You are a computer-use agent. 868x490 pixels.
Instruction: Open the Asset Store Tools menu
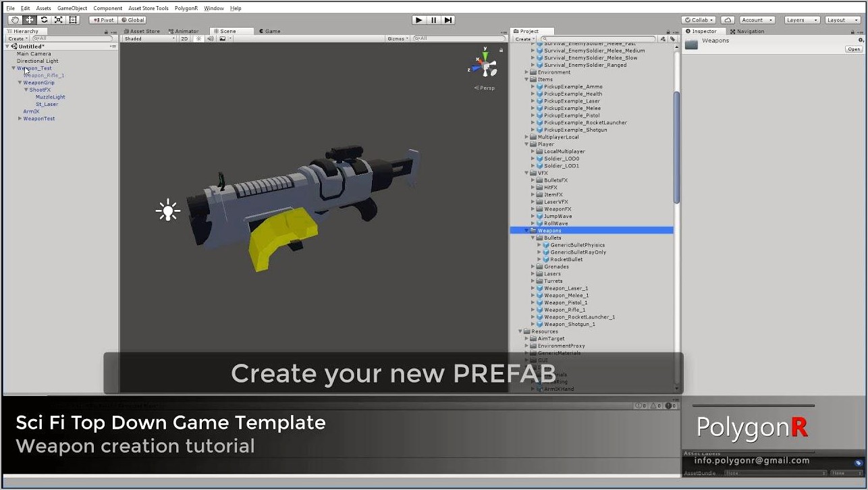[x=148, y=8]
